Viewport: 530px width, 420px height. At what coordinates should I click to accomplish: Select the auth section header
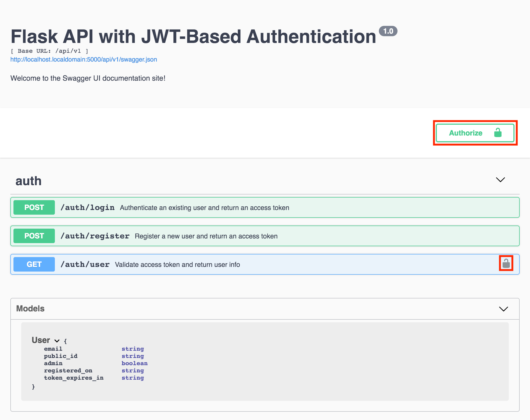pos(28,181)
